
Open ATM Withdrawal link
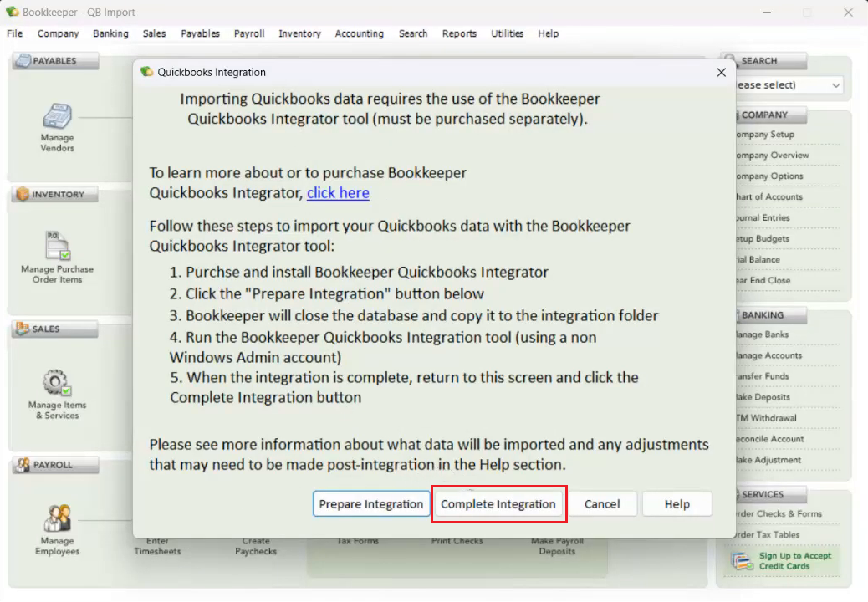pyautogui.click(x=766, y=418)
